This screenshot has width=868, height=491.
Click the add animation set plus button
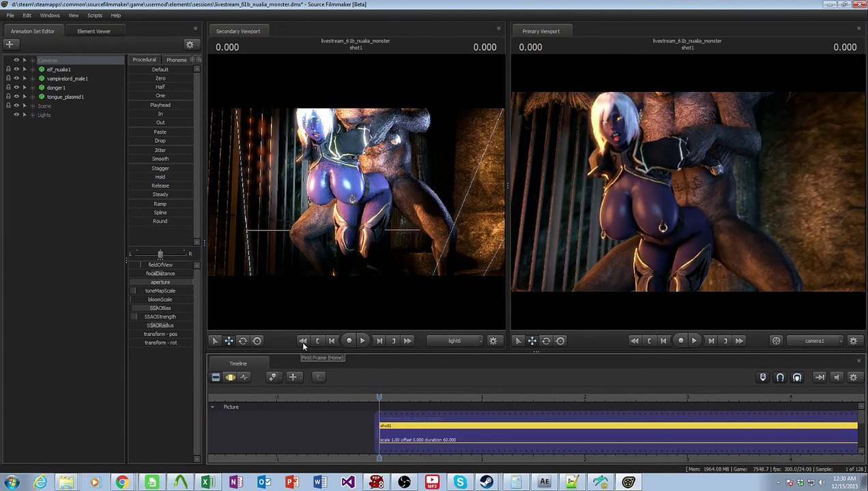(10, 44)
